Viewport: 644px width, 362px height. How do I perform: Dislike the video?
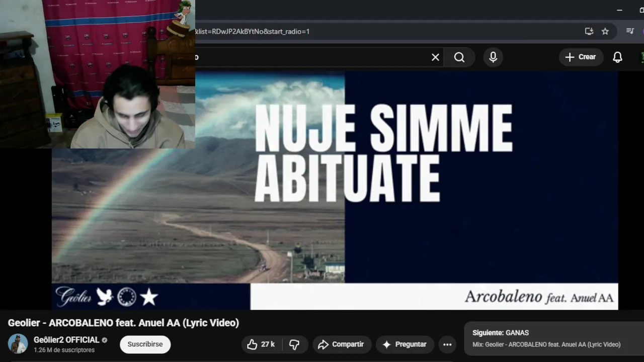click(295, 344)
